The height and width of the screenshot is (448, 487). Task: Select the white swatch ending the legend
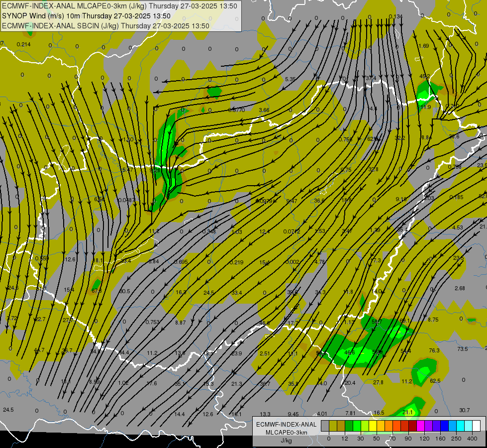(477, 426)
